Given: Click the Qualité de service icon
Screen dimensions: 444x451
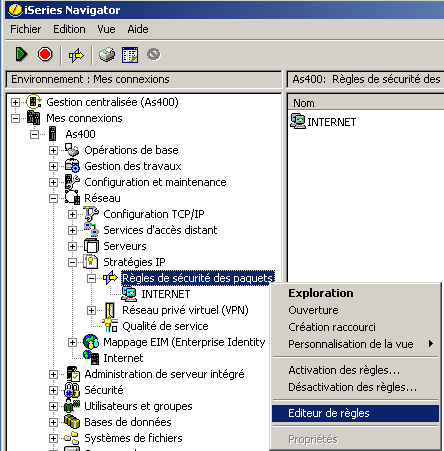Looking at the screenshot, I should 110,326.
